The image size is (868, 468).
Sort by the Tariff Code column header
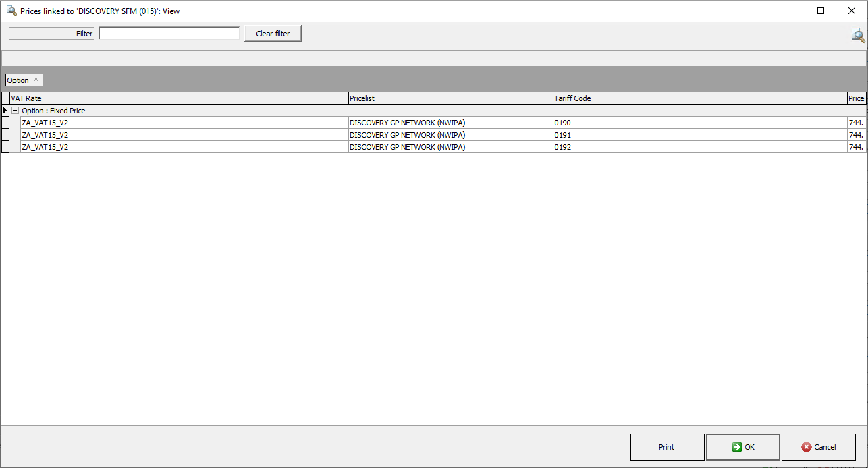(x=700, y=98)
